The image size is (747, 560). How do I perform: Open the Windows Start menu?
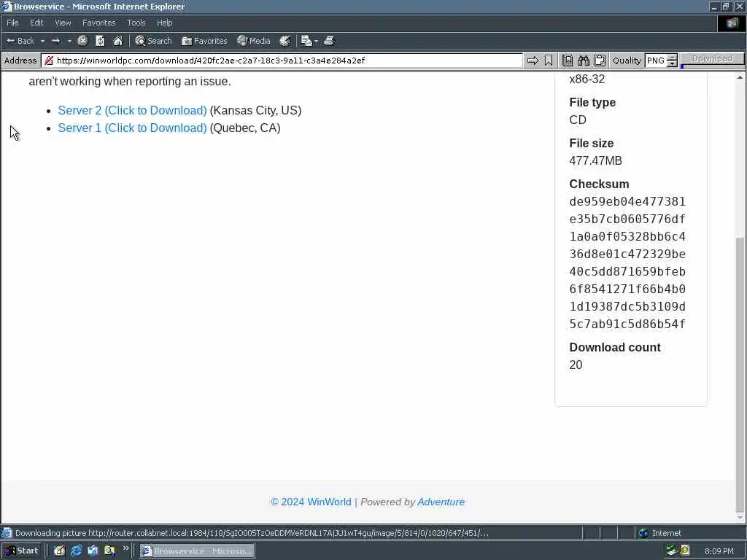[x=21, y=551]
